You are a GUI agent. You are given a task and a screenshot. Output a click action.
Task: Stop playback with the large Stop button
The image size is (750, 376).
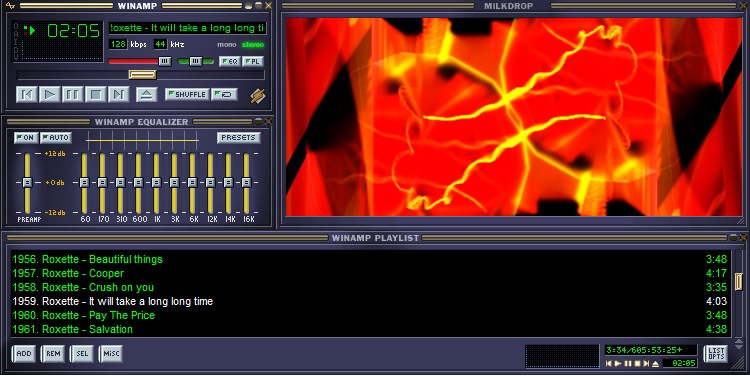point(96,94)
